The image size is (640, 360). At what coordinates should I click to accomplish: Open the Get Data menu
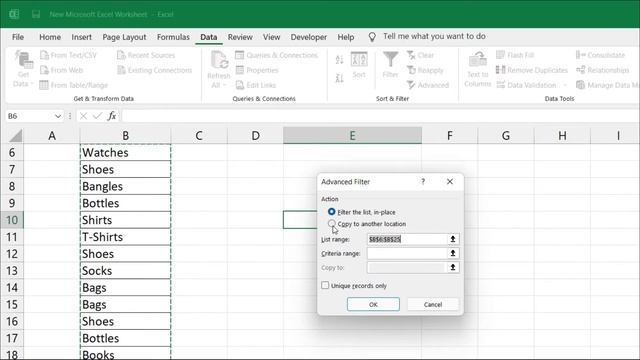(23, 69)
